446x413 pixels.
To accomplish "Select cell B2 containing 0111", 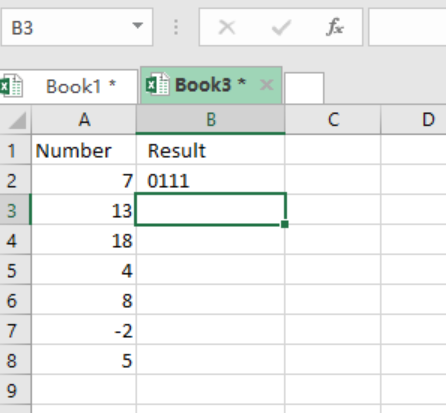I will coord(210,180).
